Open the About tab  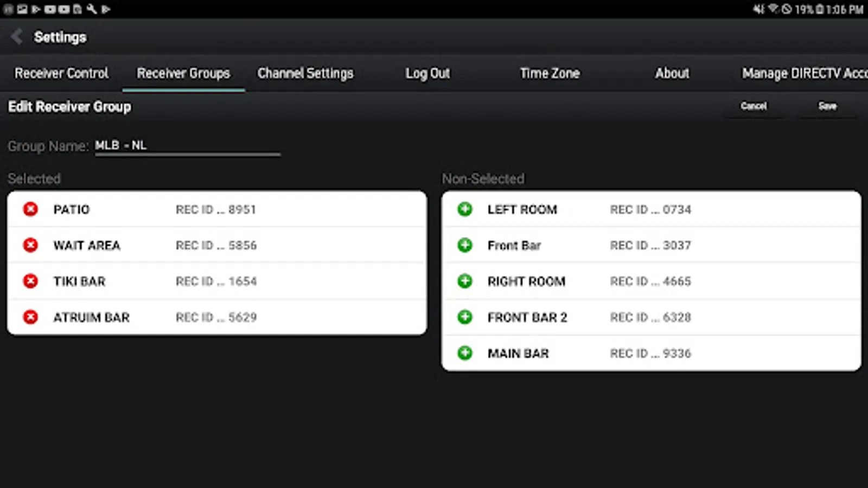point(672,73)
